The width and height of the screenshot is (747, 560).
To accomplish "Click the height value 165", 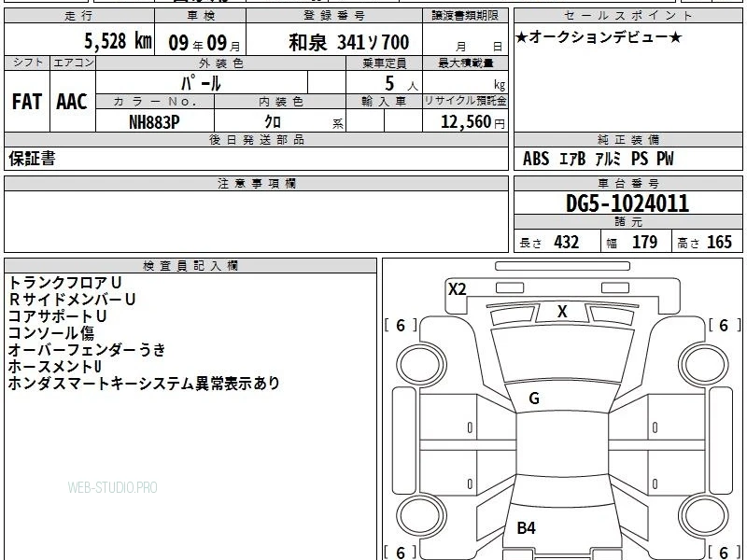I will pos(719,242).
